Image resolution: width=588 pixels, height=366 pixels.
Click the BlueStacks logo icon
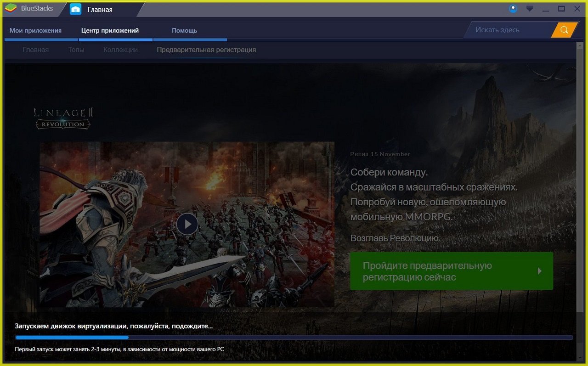[11, 9]
